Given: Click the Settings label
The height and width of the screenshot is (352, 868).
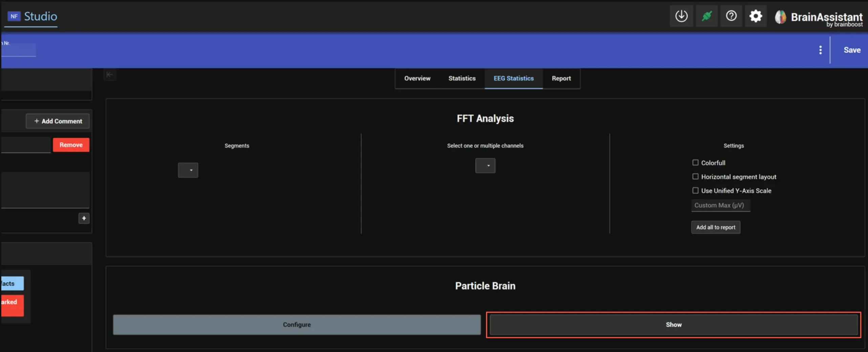Looking at the screenshot, I should click(x=734, y=145).
